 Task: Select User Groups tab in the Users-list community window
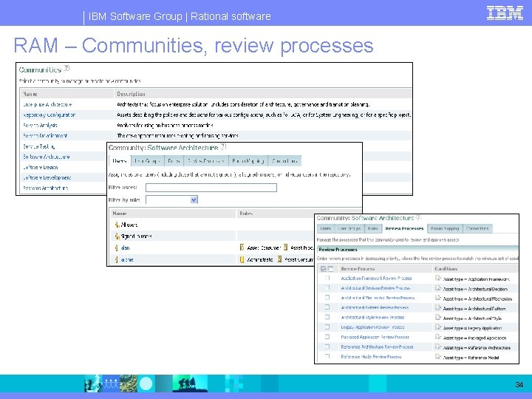tap(147, 161)
